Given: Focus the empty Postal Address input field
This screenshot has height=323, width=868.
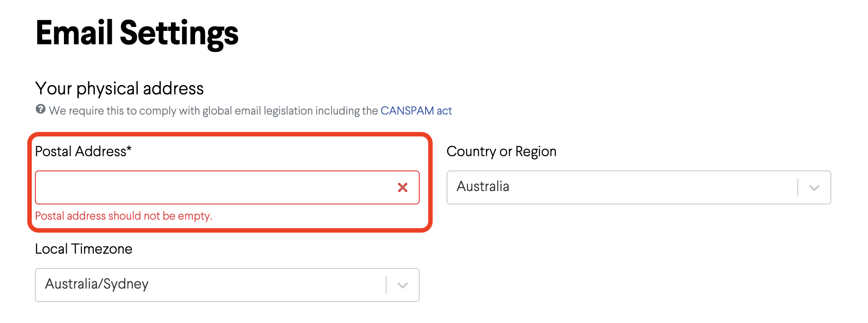Looking at the screenshot, I should (227, 187).
